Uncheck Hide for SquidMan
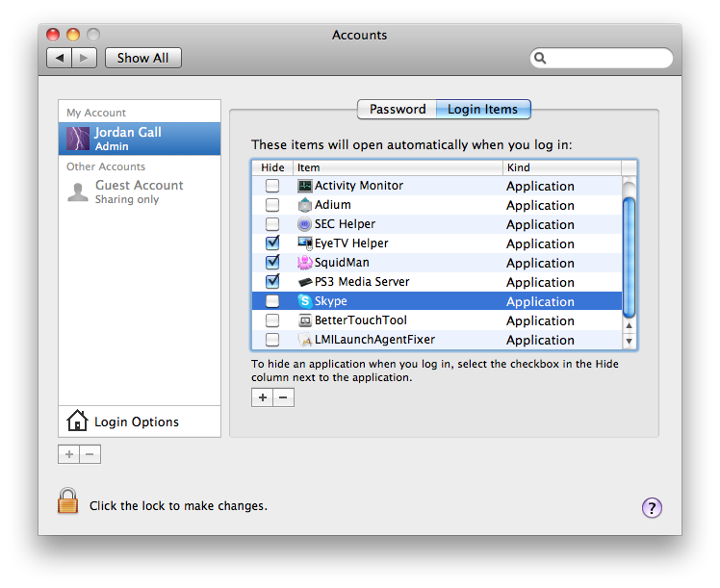Screen dimensions: 720x588 pos(272,262)
